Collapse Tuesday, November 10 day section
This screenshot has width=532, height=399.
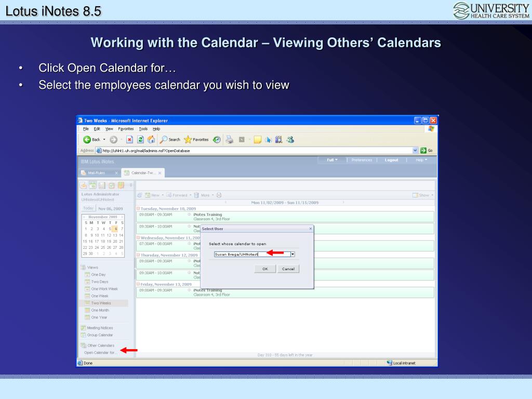click(138, 208)
